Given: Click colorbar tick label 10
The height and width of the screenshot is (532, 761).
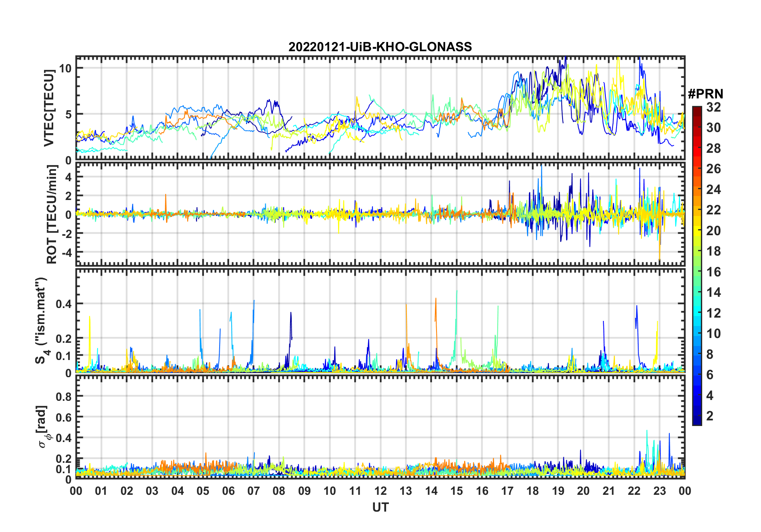Looking at the screenshot, I should tap(713, 334).
